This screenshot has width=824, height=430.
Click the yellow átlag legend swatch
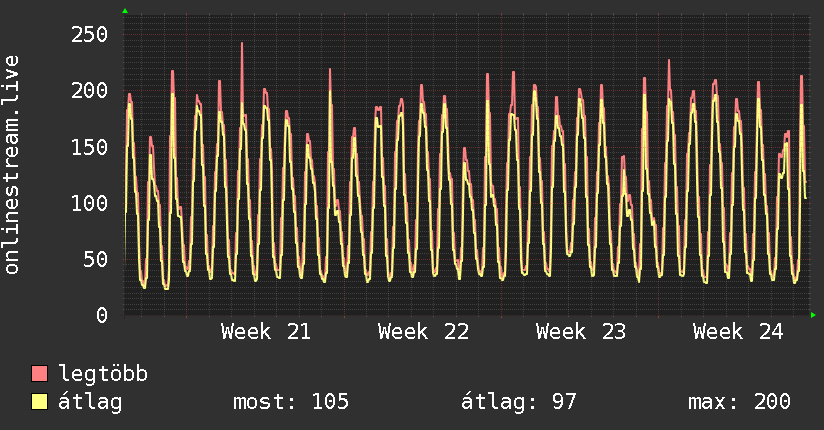tap(39, 401)
